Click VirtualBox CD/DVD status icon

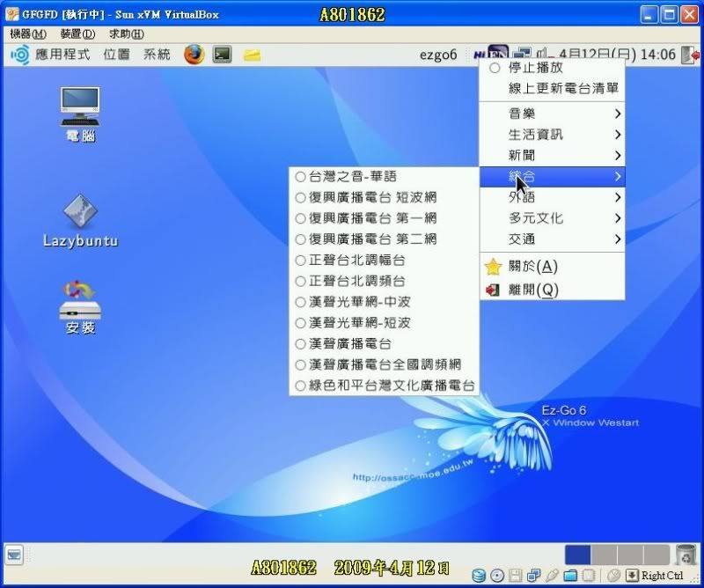(x=497, y=576)
